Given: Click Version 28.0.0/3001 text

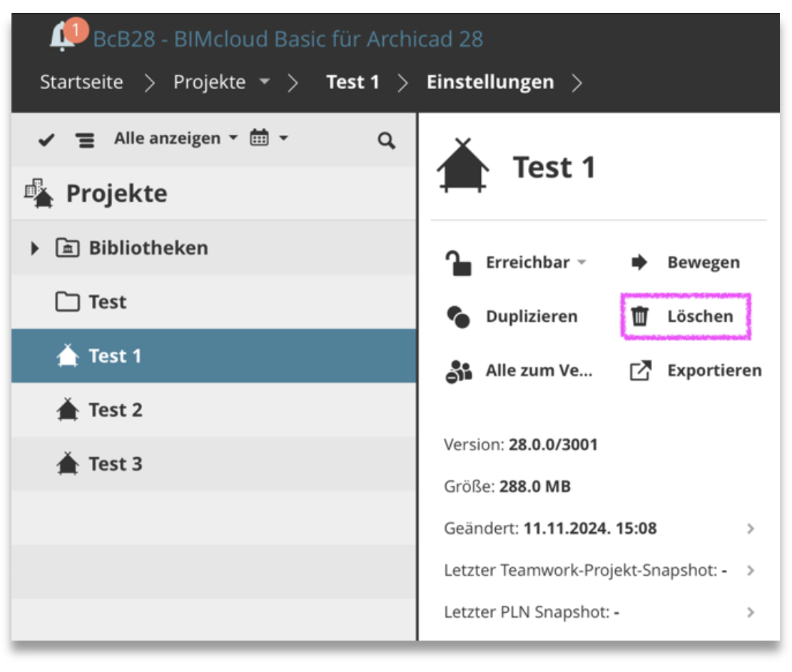Looking at the screenshot, I should [x=520, y=445].
